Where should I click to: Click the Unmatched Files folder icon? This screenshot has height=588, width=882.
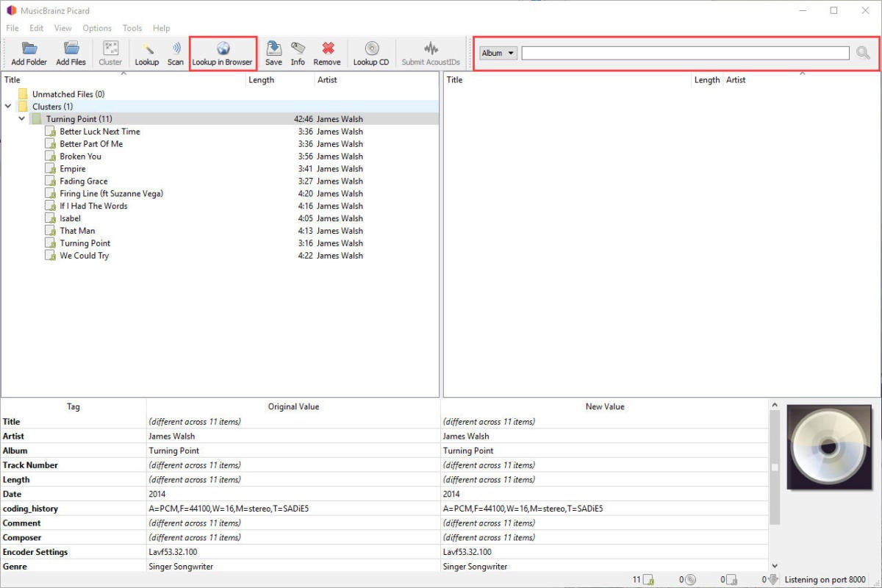point(23,94)
